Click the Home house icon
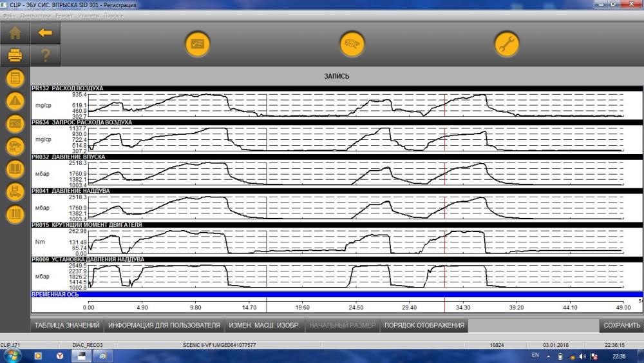Screen dimensions: 644x363 click(x=15, y=33)
